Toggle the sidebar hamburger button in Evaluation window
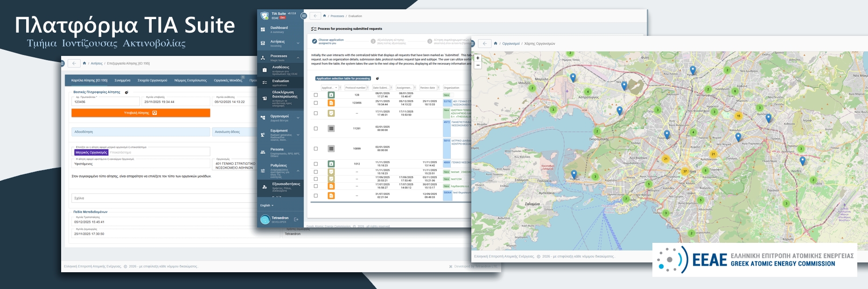 304,16
